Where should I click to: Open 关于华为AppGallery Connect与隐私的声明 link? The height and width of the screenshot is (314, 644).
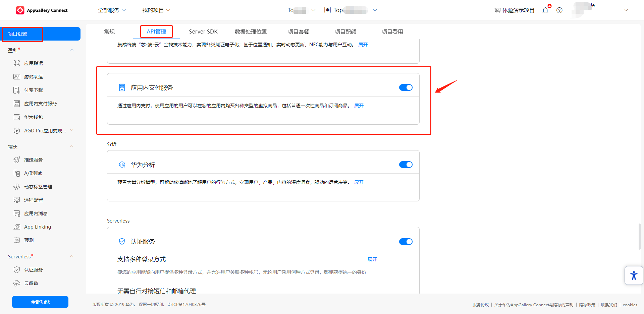[x=534, y=305]
